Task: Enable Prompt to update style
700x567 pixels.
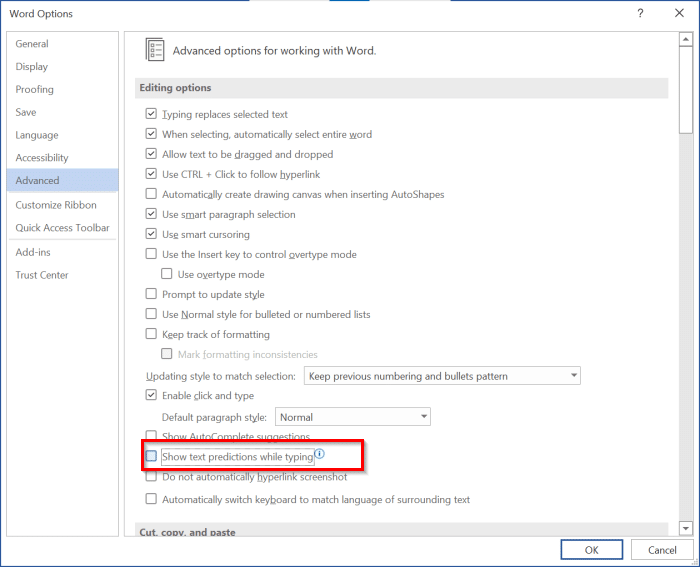Action: point(151,294)
